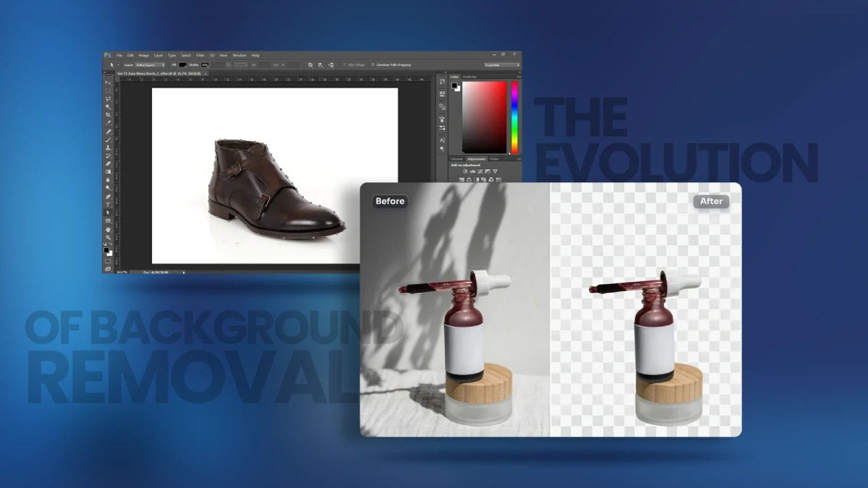Click the After label button
Viewport: 868px width, 488px height.
(711, 201)
